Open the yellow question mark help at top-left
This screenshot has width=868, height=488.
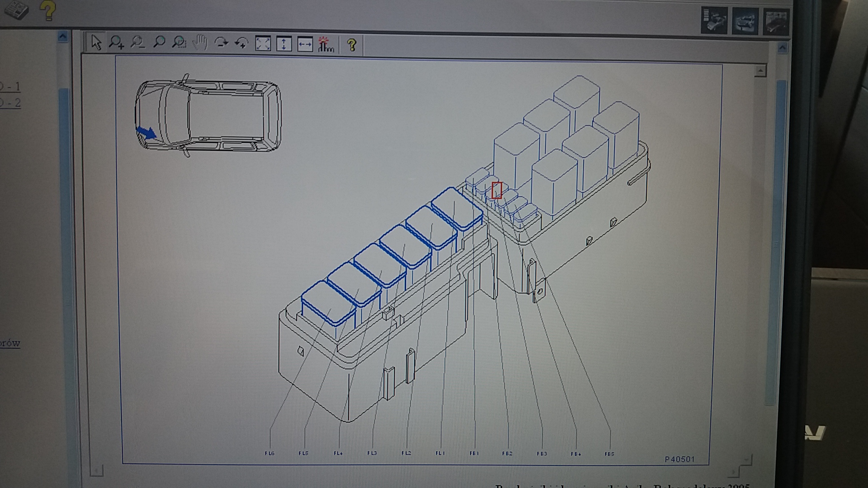pos(48,10)
